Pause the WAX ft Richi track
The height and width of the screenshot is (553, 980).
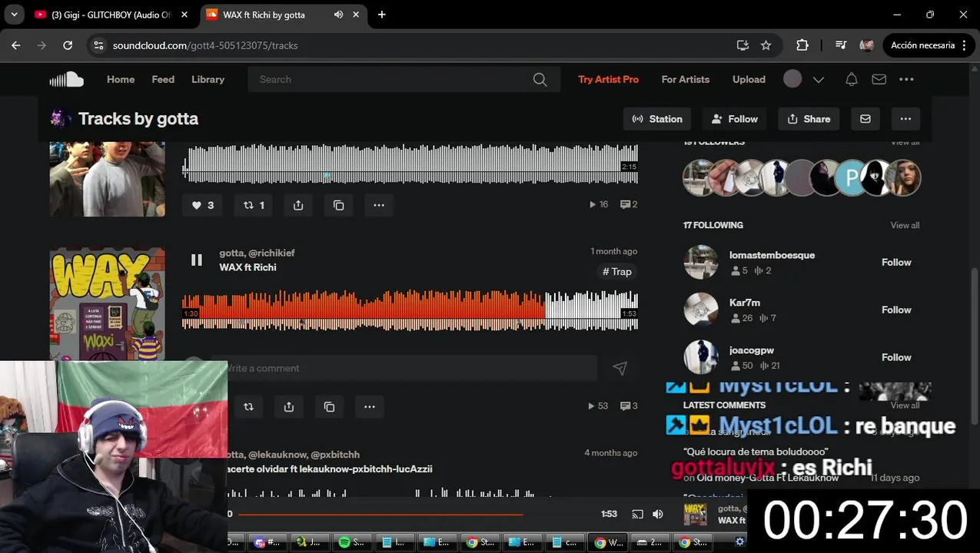coord(197,260)
